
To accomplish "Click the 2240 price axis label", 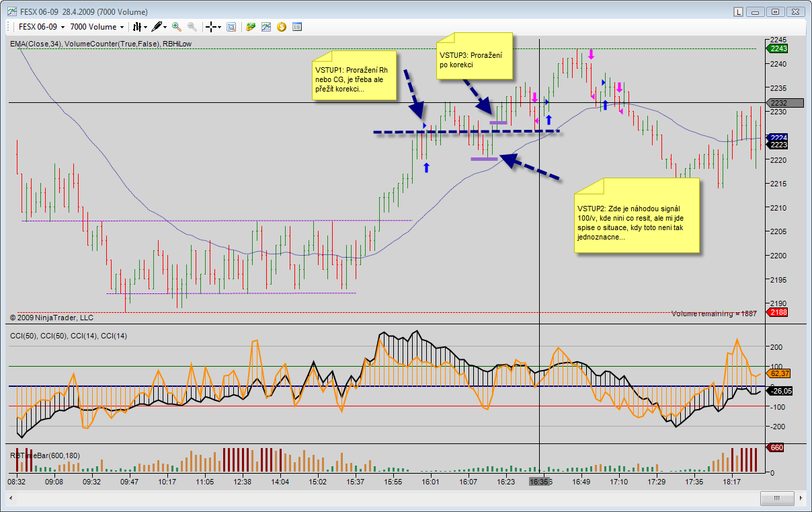I will (x=780, y=64).
